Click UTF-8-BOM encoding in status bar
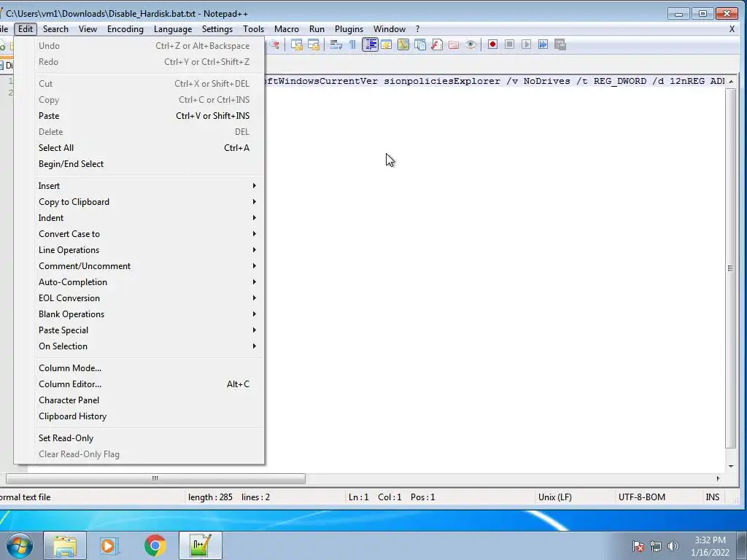The image size is (747, 560). tap(642, 497)
